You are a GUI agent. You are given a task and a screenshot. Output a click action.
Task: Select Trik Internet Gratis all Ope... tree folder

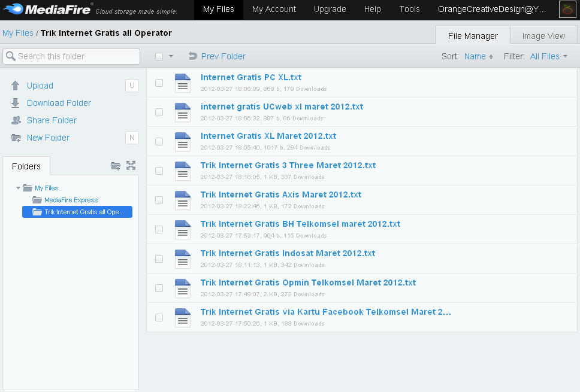tap(77, 212)
